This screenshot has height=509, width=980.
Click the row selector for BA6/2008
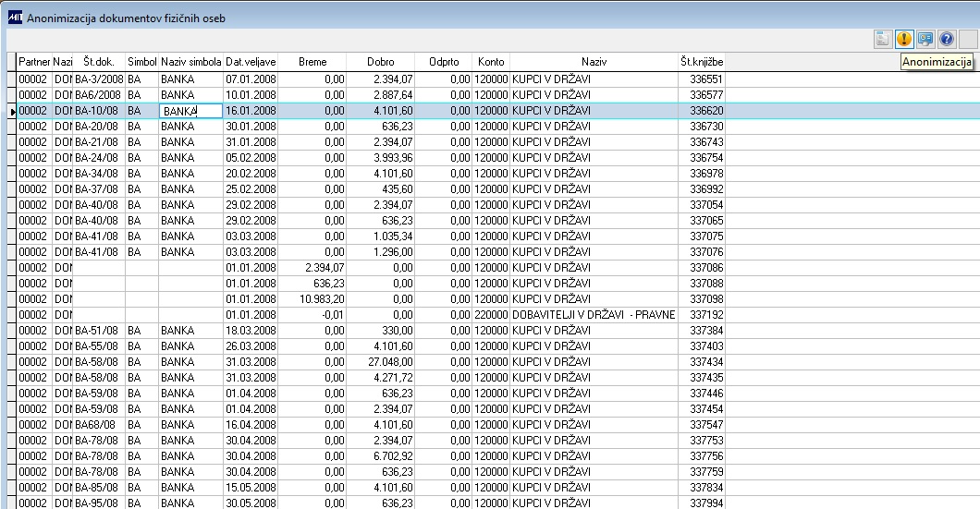tap(13, 95)
